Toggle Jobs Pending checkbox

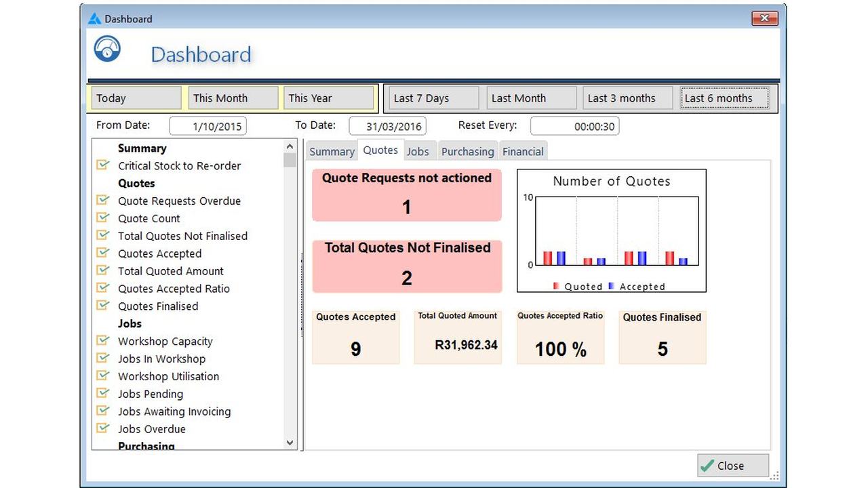(x=103, y=394)
